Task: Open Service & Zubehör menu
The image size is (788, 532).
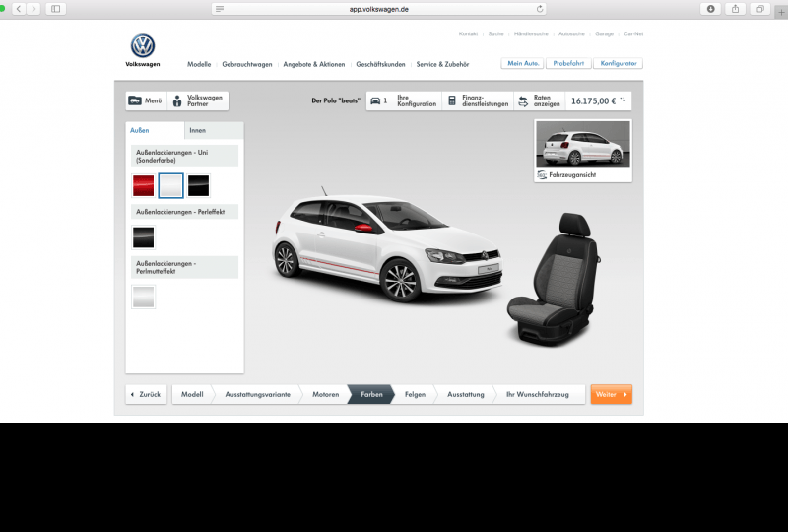Action: pyautogui.click(x=442, y=64)
